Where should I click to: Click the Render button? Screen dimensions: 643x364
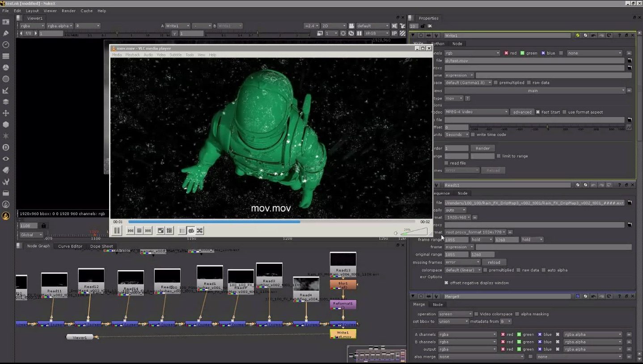[x=482, y=148]
